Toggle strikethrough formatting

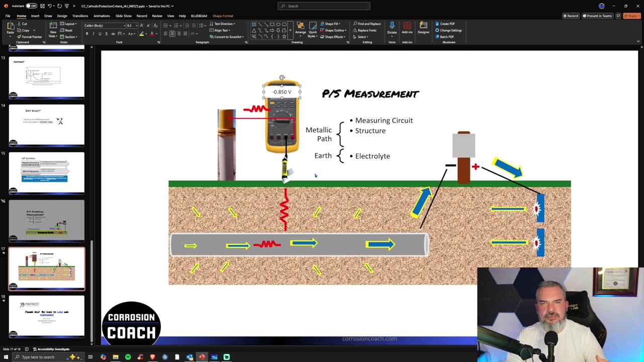113,34
